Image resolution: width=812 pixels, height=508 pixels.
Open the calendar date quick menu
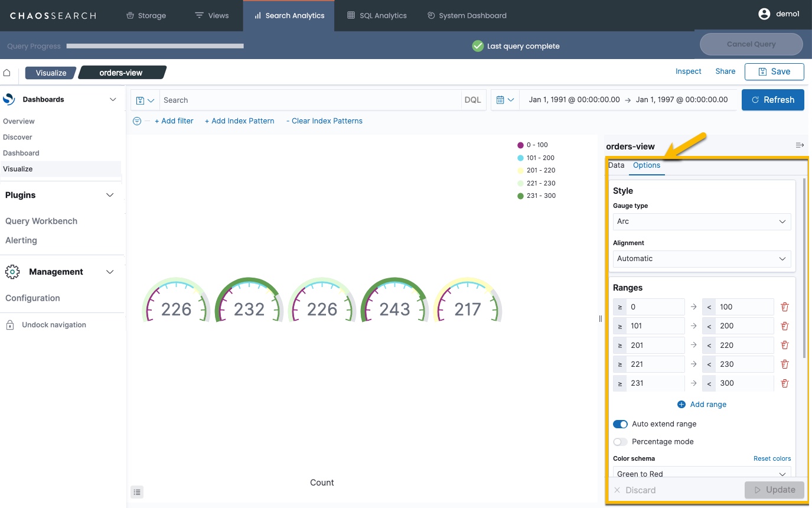coord(505,100)
